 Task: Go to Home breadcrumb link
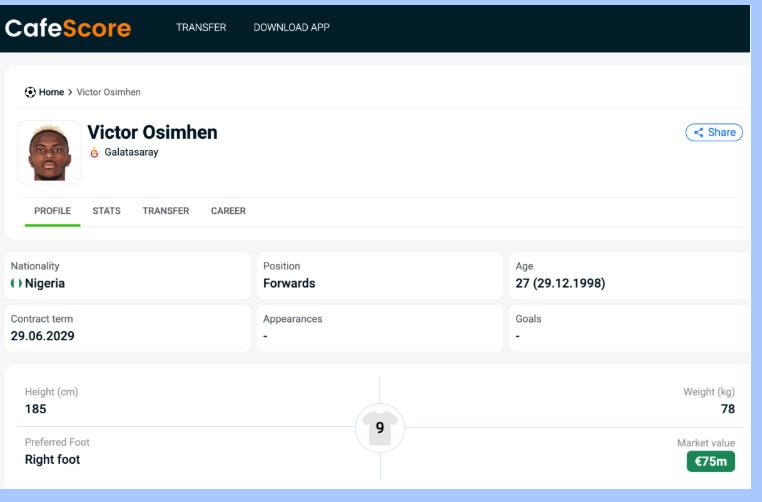click(51, 92)
